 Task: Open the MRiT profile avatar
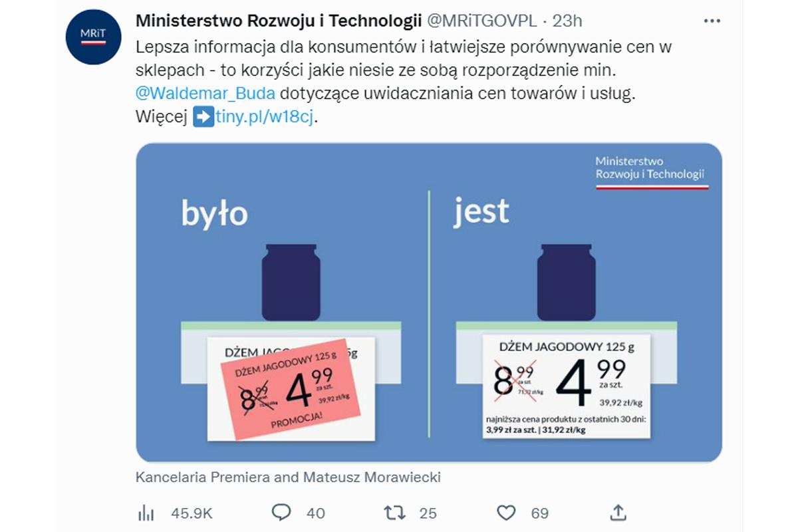click(x=92, y=37)
